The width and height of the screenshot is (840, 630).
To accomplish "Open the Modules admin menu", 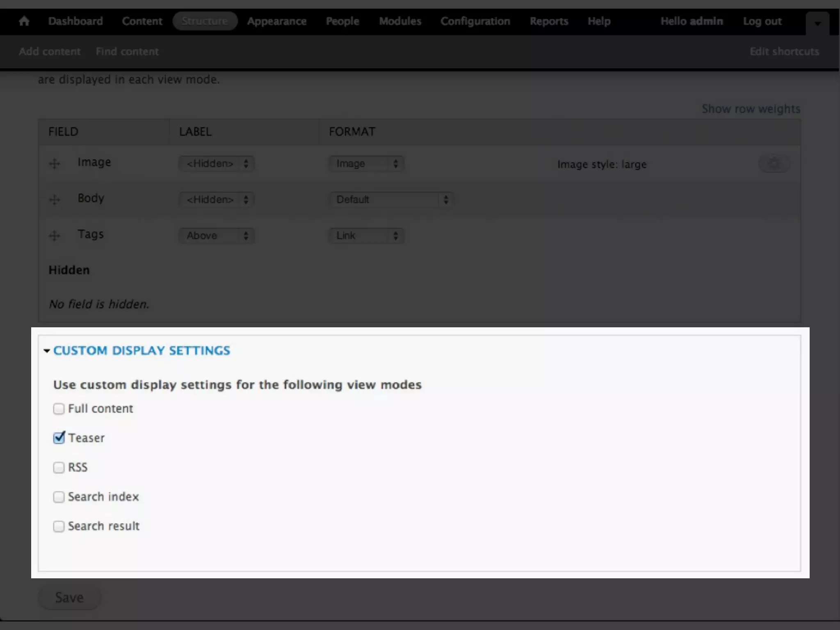I will coord(400,21).
